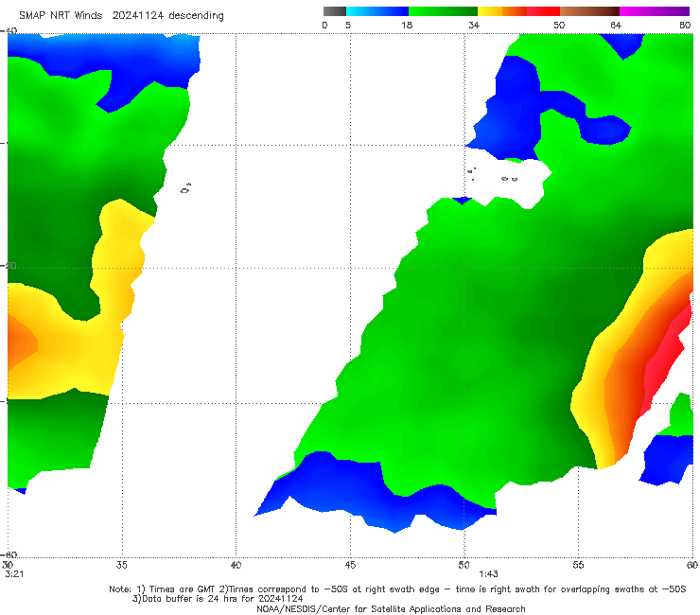The image size is (700, 615).
Task: Click the swath time '1:43'
Action: (x=488, y=574)
